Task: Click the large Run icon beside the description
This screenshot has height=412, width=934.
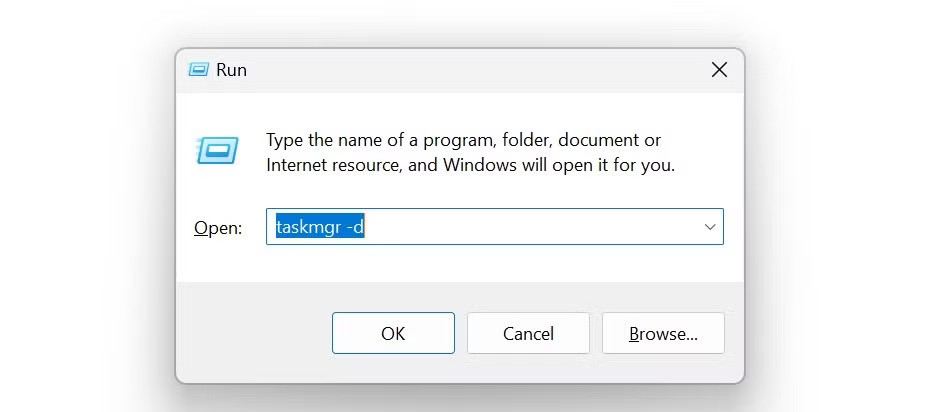Action: 217,151
